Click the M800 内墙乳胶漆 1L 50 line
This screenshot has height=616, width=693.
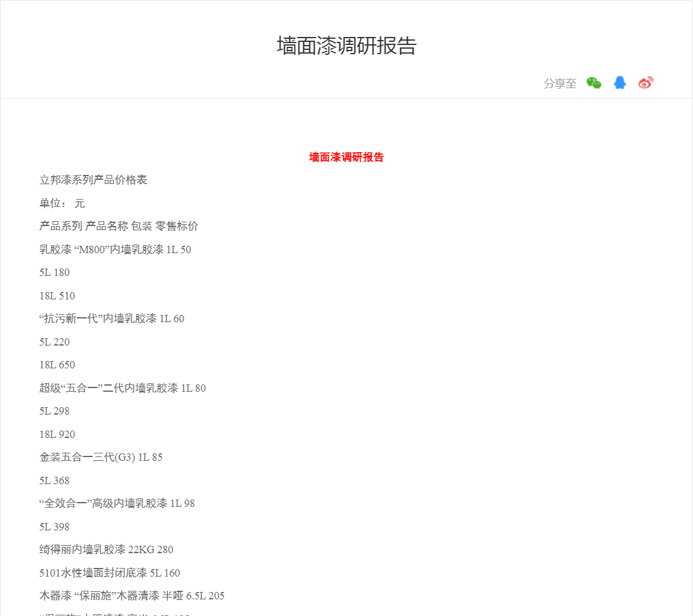click(115, 249)
